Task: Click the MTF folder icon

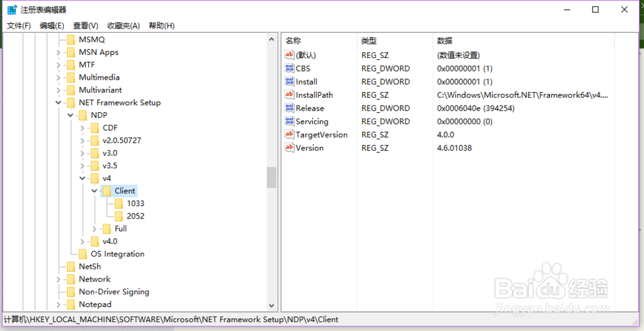Action: 71,65
